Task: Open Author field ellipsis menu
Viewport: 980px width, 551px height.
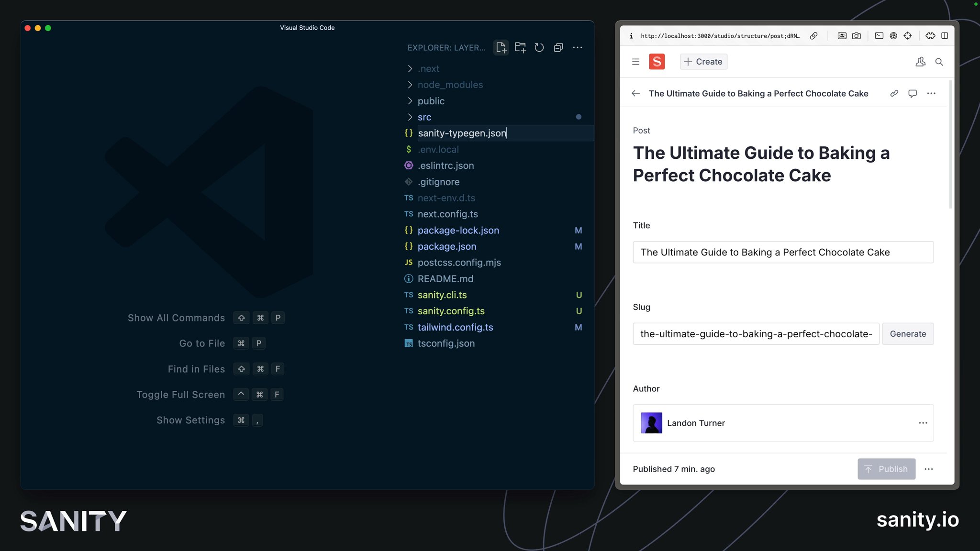Action: tap(923, 423)
